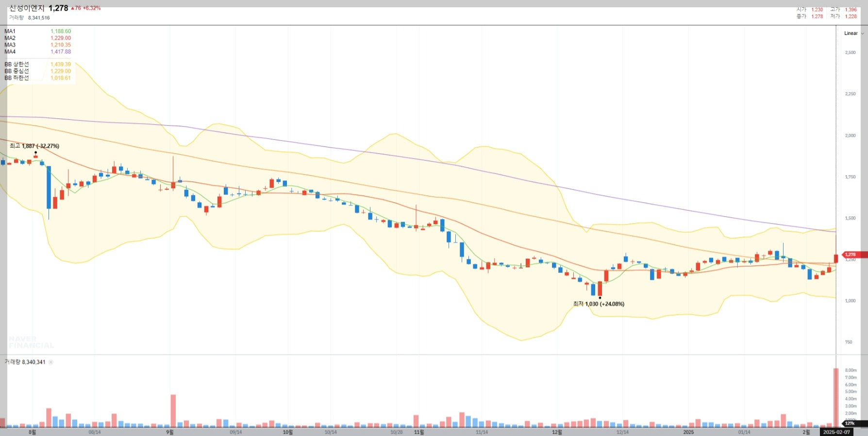Viewport: 868px width, 436px height.
Task: Select the MA4 legend value 1,417.88
Action: 61,52
